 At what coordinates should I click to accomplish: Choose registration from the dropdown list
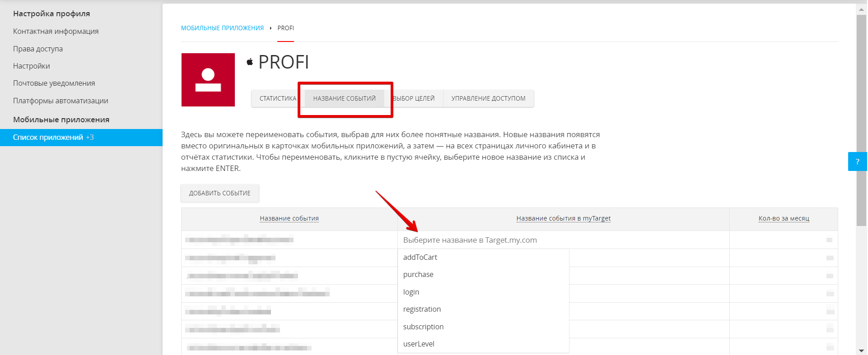click(483, 309)
